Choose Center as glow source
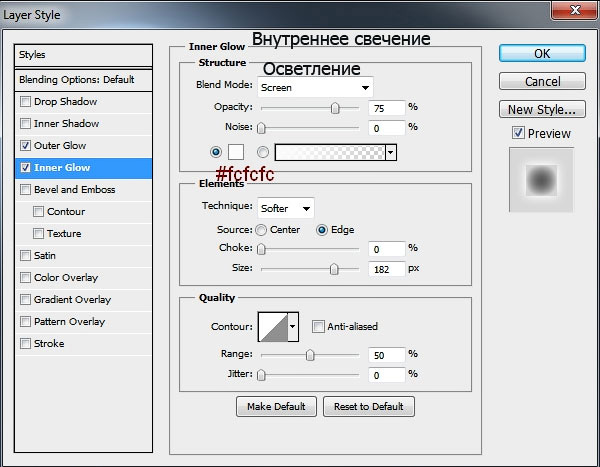 pos(261,230)
